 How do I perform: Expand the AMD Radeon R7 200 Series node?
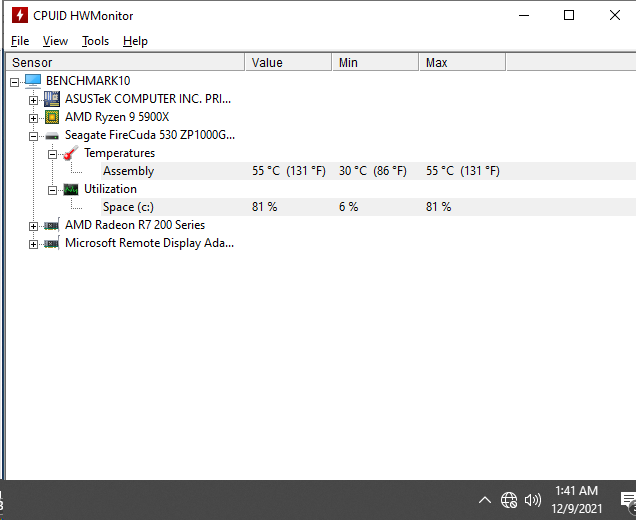(x=34, y=226)
